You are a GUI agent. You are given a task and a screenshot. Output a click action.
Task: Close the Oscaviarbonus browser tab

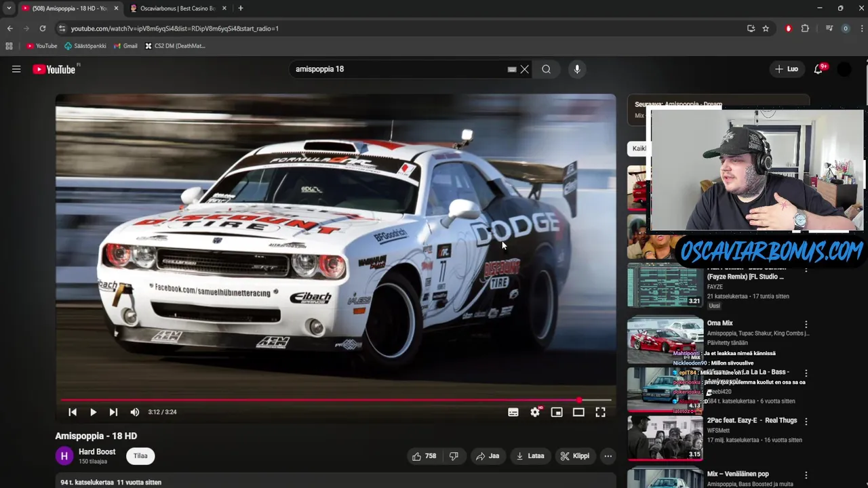click(x=224, y=8)
